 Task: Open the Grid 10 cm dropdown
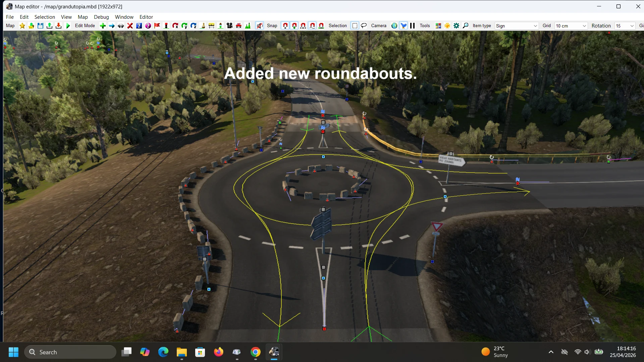584,26
